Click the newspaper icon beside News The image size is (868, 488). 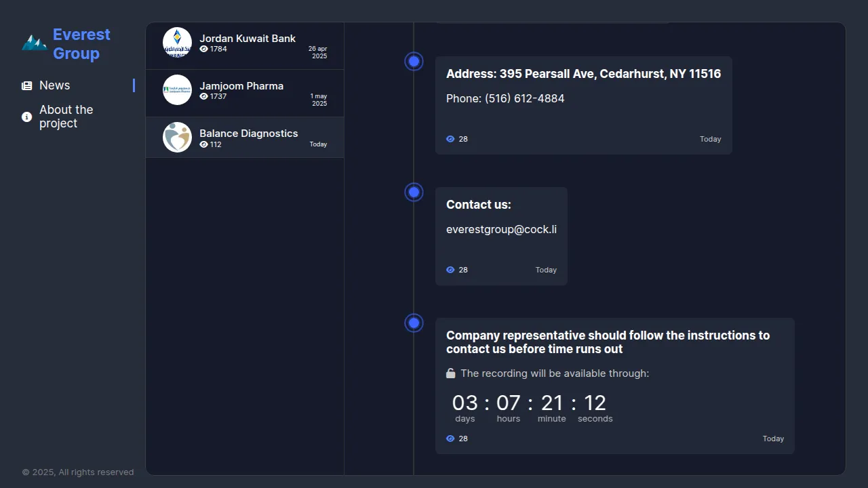click(26, 85)
